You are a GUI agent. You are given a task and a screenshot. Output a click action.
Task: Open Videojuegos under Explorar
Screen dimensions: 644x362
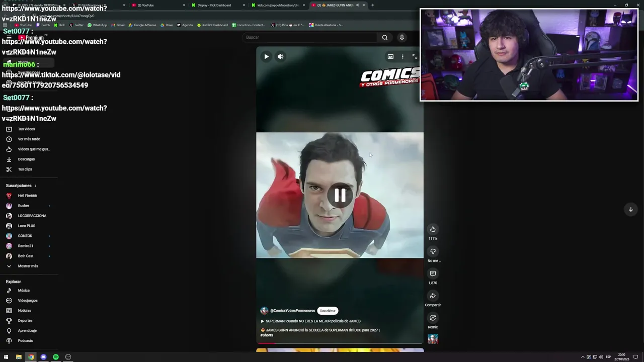click(28, 301)
